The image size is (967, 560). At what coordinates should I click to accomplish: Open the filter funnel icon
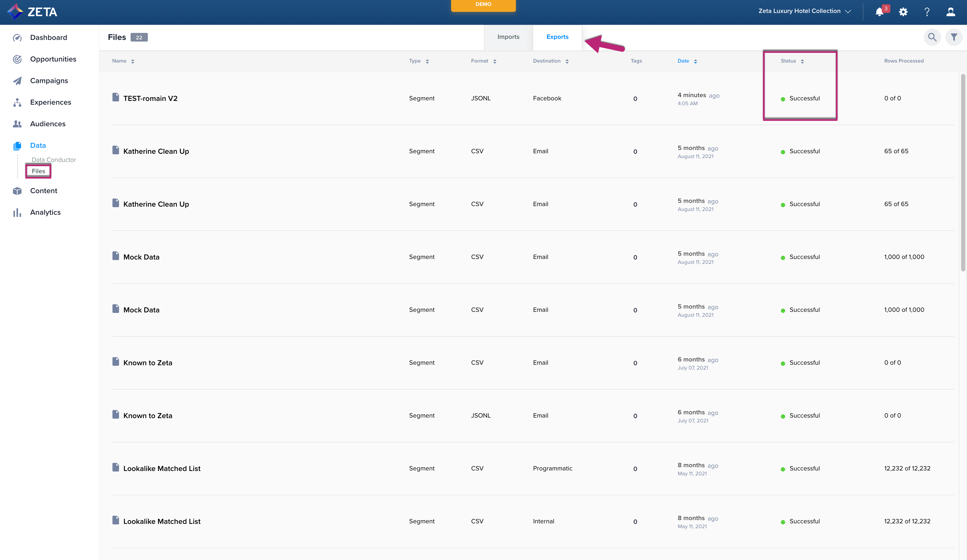tap(954, 37)
